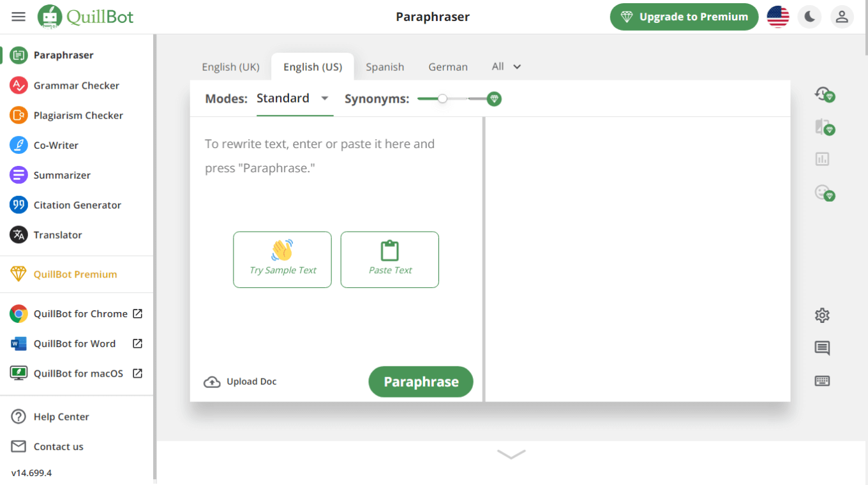Click the Synonyms slider handle
This screenshot has height=485, width=868.
[x=442, y=99]
